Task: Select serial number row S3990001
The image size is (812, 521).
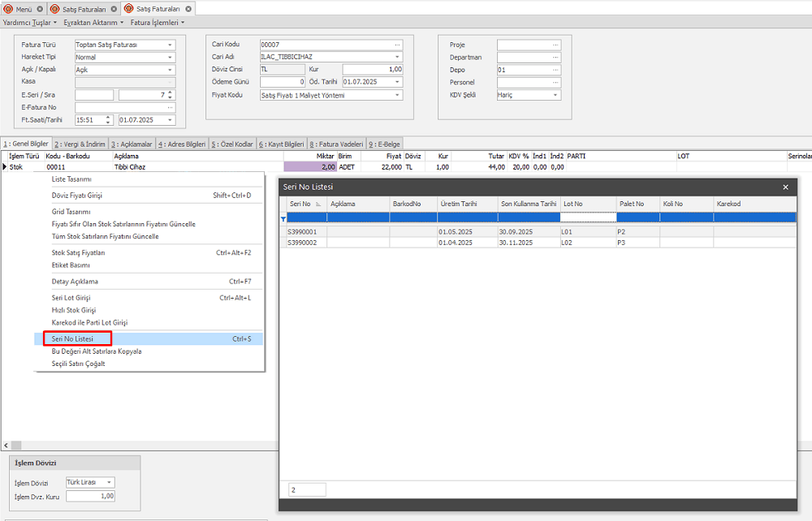Action: (302, 232)
